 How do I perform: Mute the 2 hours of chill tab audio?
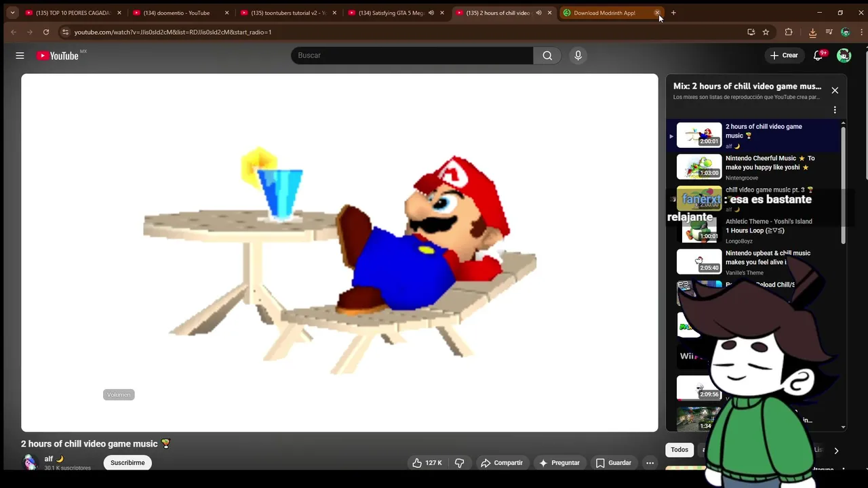pyautogui.click(x=538, y=13)
